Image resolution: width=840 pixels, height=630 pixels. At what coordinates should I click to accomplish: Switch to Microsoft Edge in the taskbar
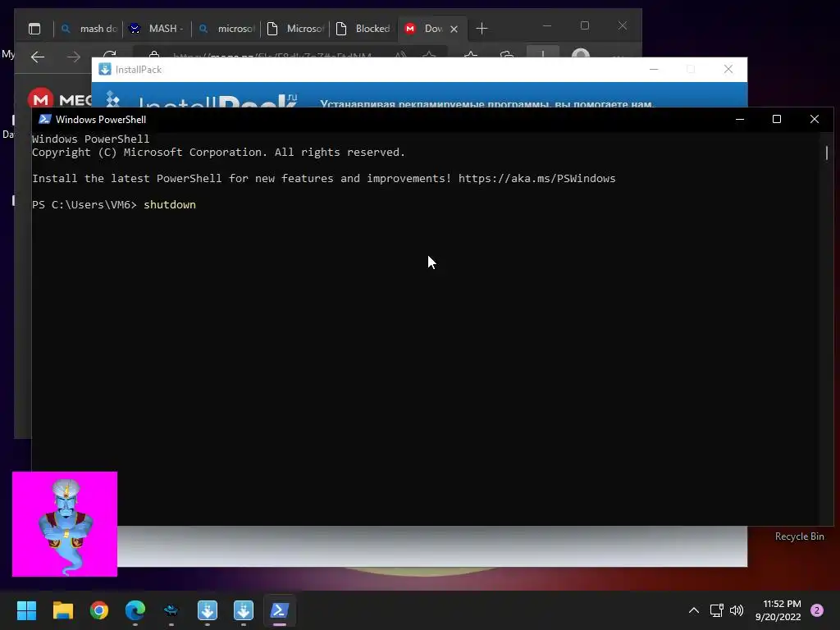(x=135, y=610)
